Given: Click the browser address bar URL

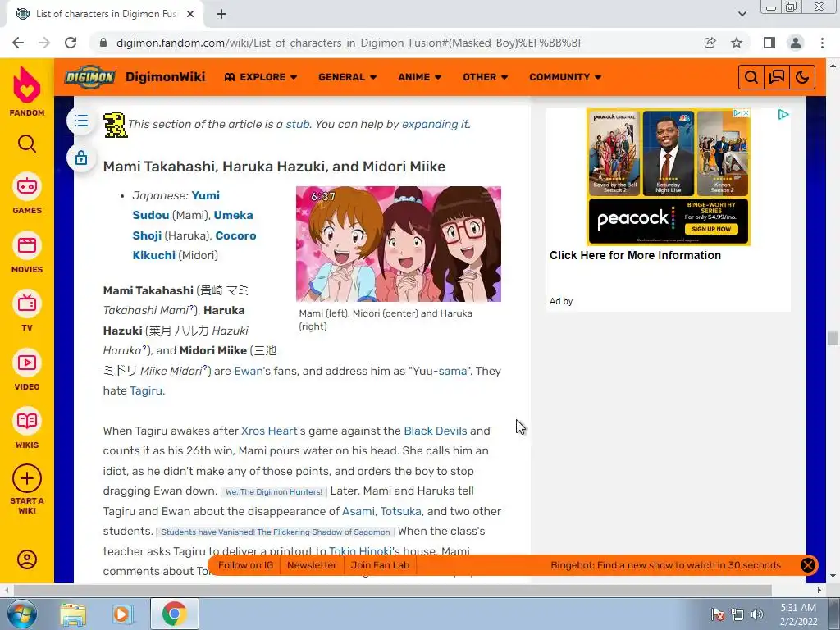Looking at the screenshot, I should [349, 43].
